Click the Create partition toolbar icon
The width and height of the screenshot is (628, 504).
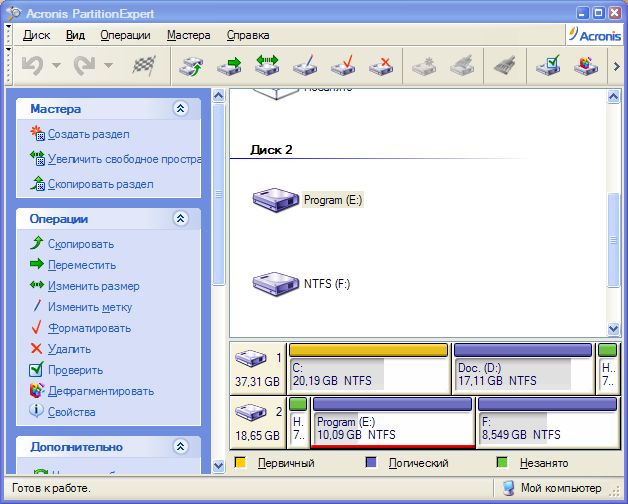pyautogui.click(x=424, y=66)
